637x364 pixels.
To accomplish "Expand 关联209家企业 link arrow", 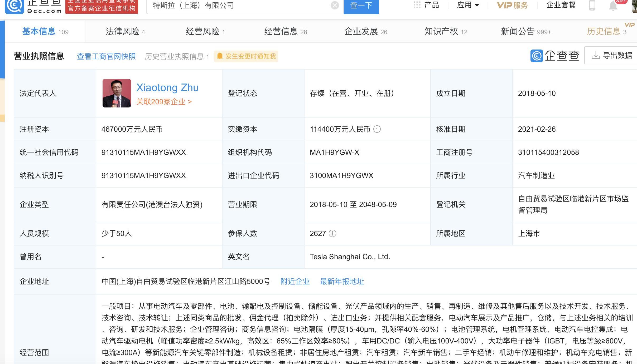I will point(190,102).
